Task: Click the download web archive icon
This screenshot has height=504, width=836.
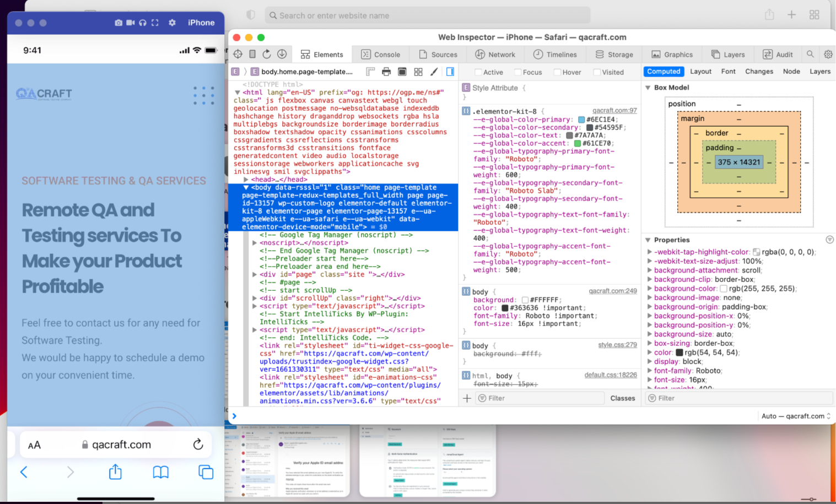Action: click(x=282, y=54)
